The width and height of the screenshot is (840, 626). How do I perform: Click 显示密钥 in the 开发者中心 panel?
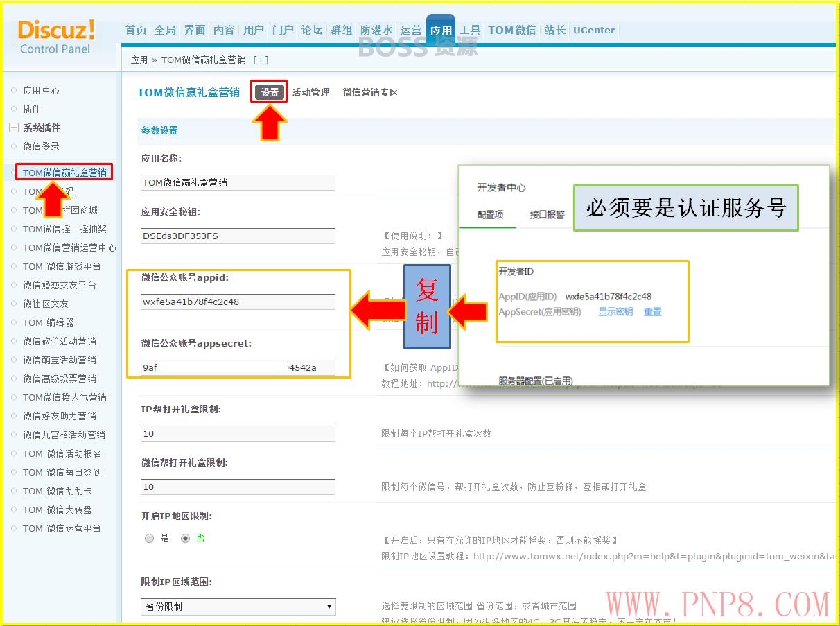click(615, 312)
